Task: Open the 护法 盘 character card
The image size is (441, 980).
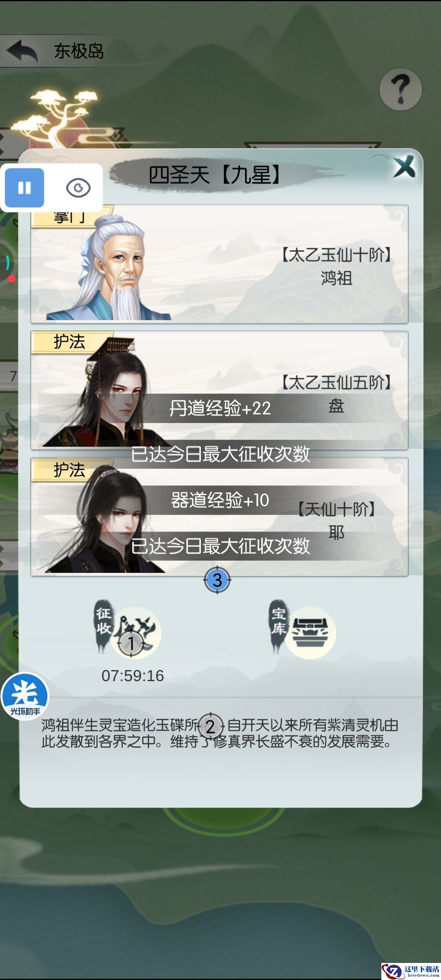Action: [x=219, y=390]
